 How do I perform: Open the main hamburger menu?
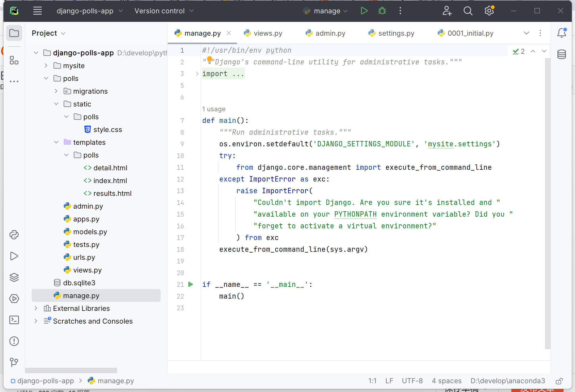coord(38,11)
